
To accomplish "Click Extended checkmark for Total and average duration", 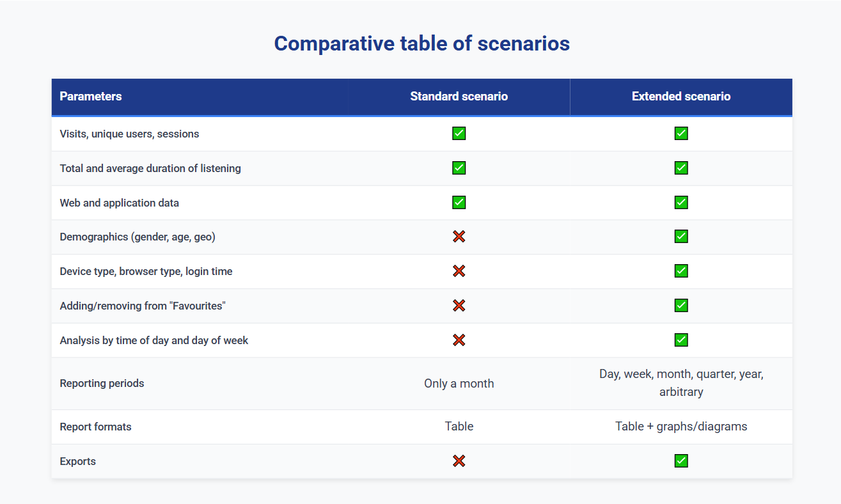I will click(681, 168).
